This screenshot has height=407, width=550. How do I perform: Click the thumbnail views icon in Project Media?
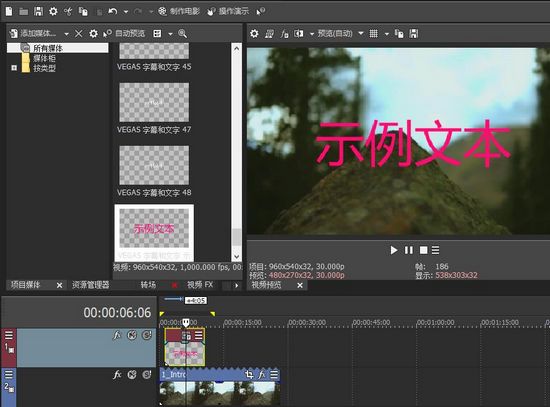coord(157,33)
